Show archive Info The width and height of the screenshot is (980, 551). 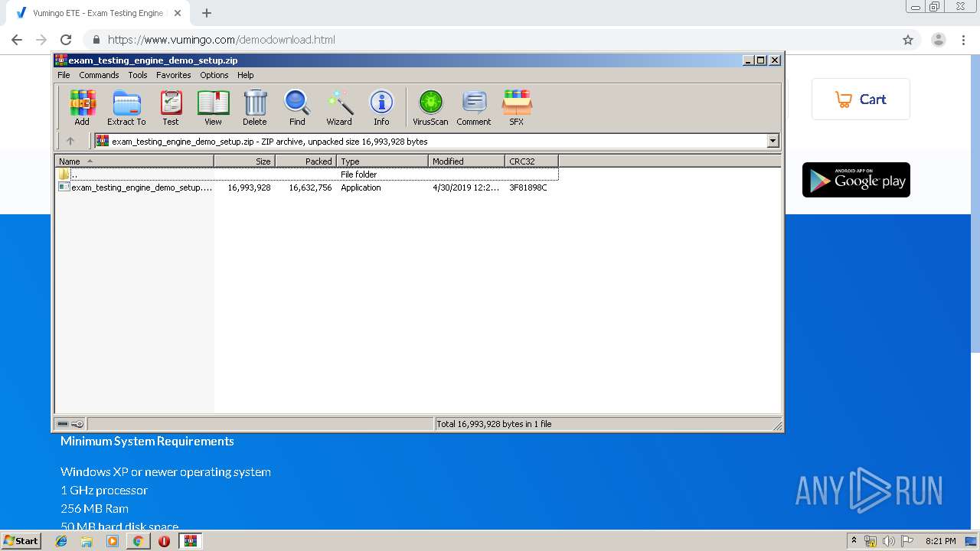coord(381,107)
